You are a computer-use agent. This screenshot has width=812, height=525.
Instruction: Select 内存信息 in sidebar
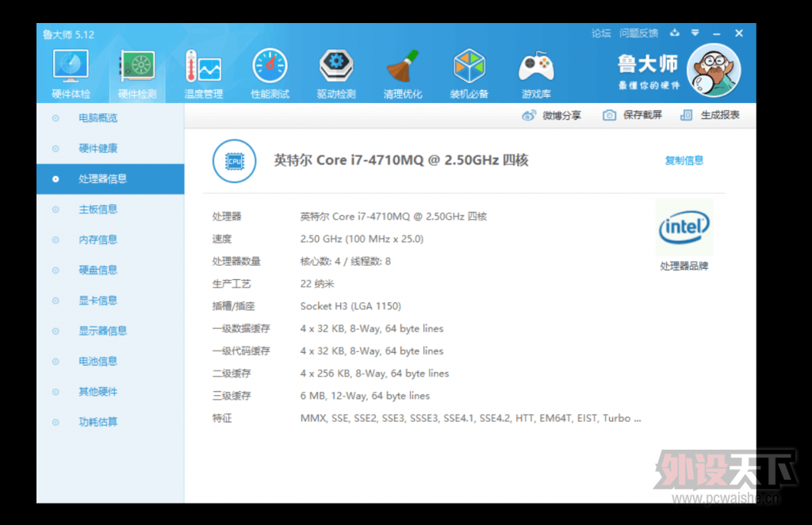pyautogui.click(x=110, y=240)
